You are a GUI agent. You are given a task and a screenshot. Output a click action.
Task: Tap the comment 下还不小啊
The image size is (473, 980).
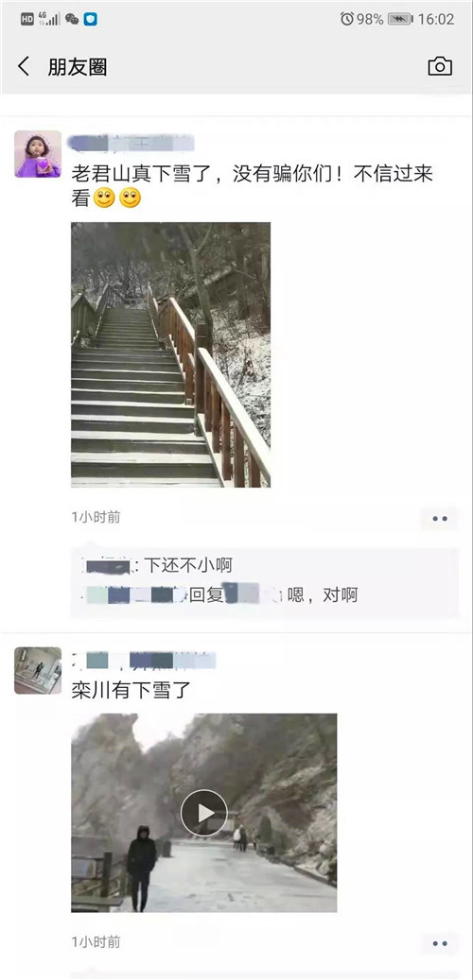tap(188, 566)
